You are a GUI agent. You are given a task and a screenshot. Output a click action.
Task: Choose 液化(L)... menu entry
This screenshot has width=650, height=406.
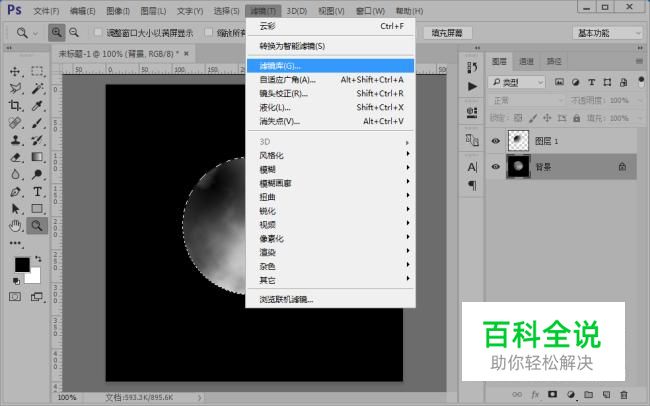pyautogui.click(x=331, y=107)
